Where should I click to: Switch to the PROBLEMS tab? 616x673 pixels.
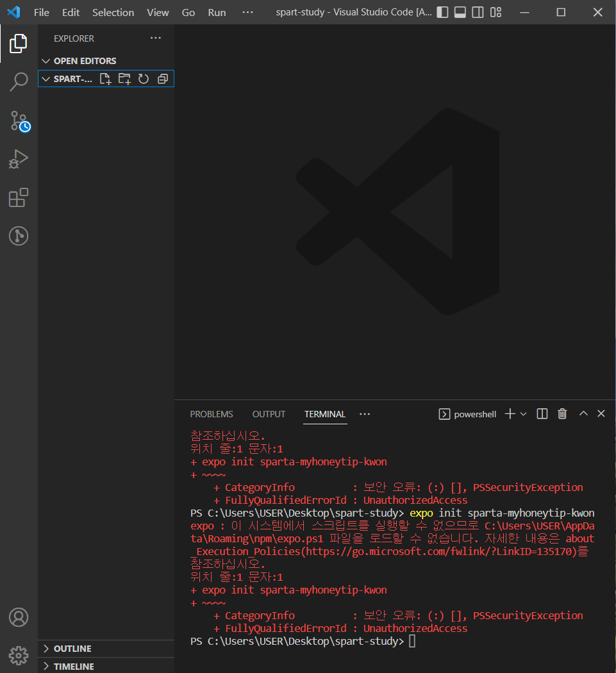pyautogui.click(x=212, y=414)
